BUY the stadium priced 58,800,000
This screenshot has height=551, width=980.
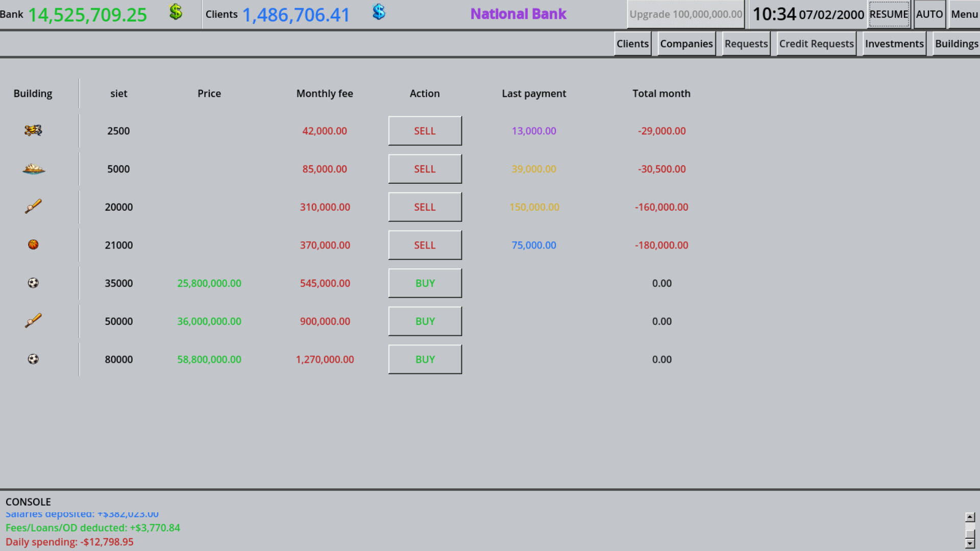pos(425,359)
